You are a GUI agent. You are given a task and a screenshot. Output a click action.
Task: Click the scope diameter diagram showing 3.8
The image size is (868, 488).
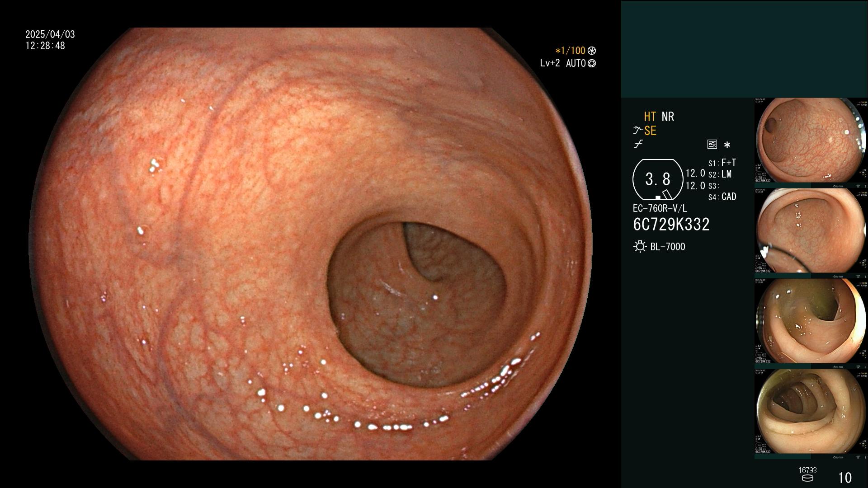tap(658, 179)
